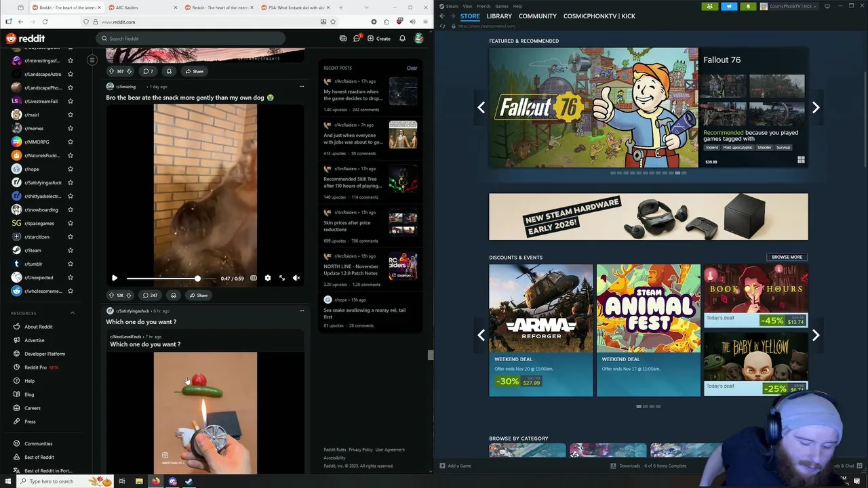Favorite r/snowboarding with the star
The height and width of the screenshot is (488, 868).
71,209
